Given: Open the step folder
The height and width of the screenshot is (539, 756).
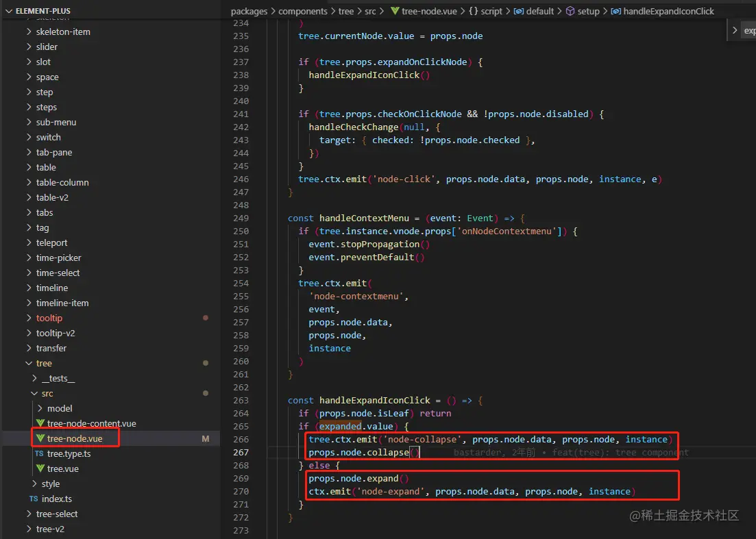Looking at the screenshot, I should (x=45, y=92).
